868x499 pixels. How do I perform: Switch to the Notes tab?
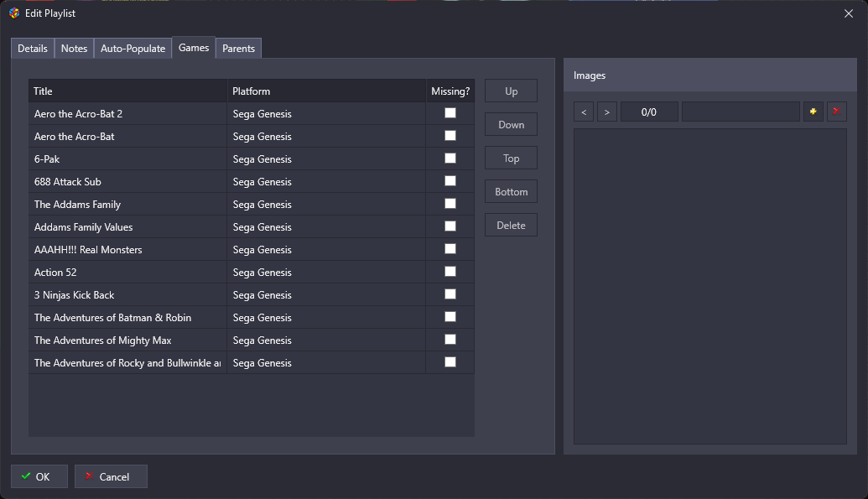coord(74,48)
